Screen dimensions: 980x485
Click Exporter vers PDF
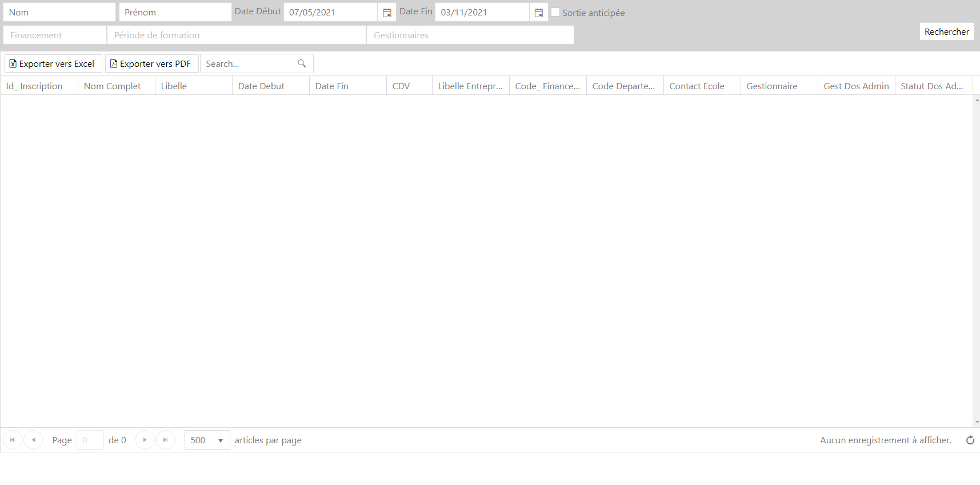(x=151, y=63)
